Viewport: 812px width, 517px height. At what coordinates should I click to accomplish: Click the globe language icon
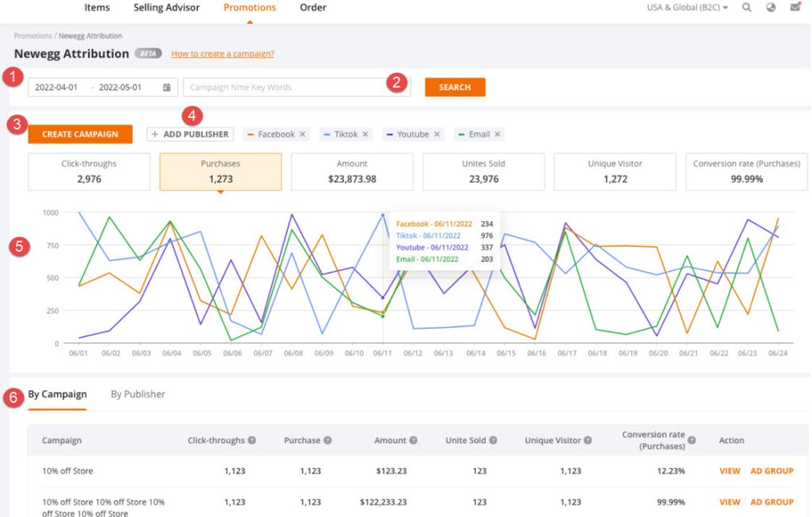point(769,7)
